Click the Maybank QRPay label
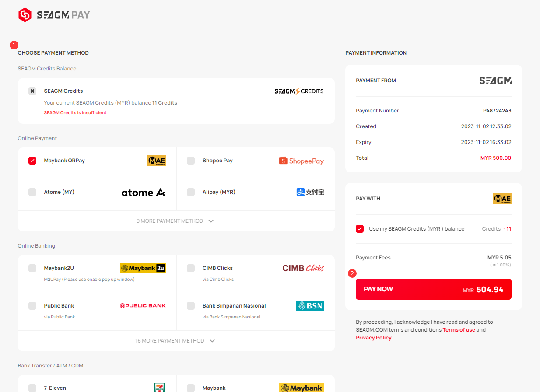This screenshot has height=392, width=540. pyautogui.click(x=64, y=161)
